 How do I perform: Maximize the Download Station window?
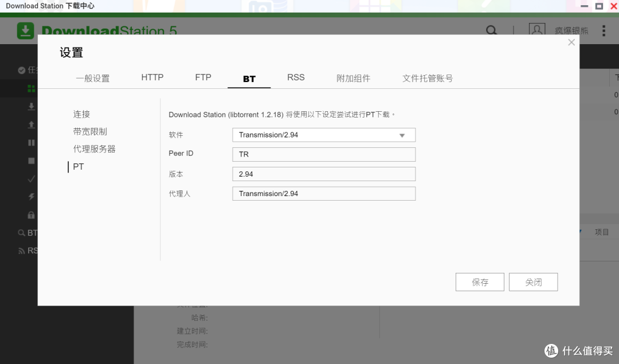pos(599,6)
